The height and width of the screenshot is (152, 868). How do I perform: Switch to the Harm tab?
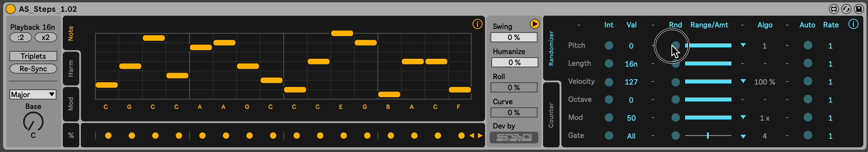pos(71,69)
